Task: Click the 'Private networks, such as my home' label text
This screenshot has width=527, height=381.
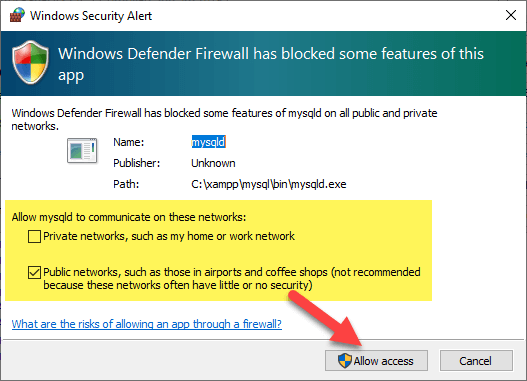Action: [x=169, y=236]
